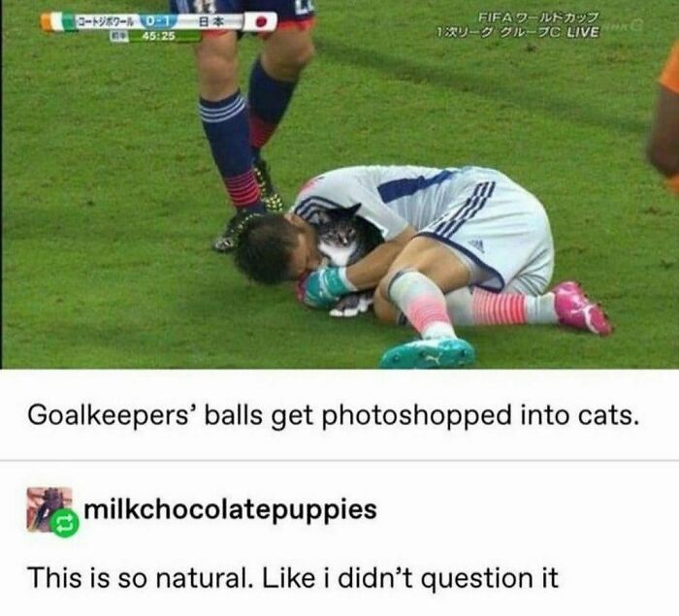Click the goalkeeper's teal glove

pyautogui.click(x=324, y=286)
